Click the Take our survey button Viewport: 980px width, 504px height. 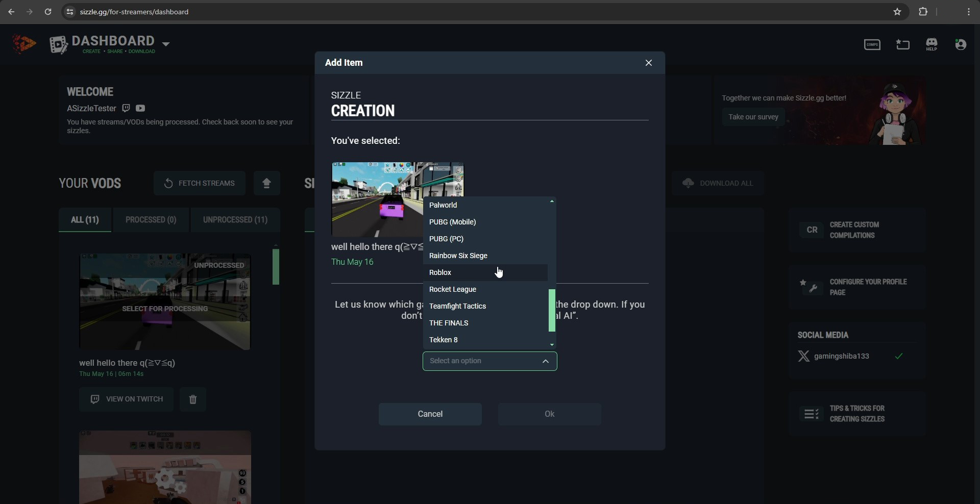tap(753, 117)
